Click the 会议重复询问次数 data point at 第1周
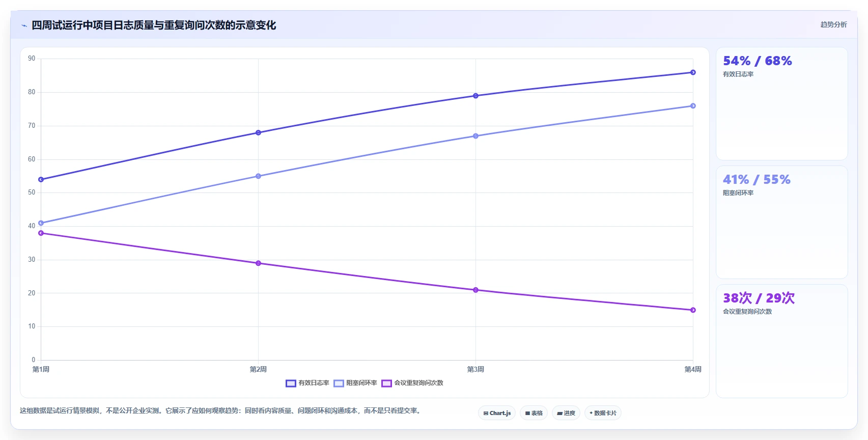Image resolution: width=868 pixels, height=440 pixels. tap(41, 233)
